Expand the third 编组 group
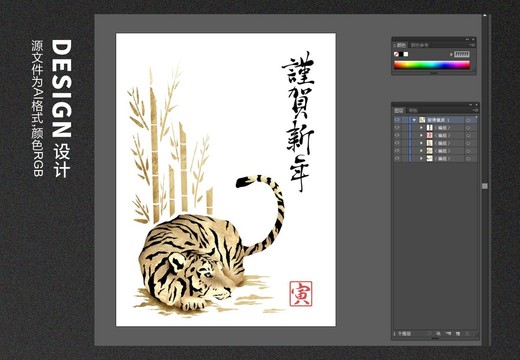The width and height of the screenshot is (520, 360). [421, 143]
